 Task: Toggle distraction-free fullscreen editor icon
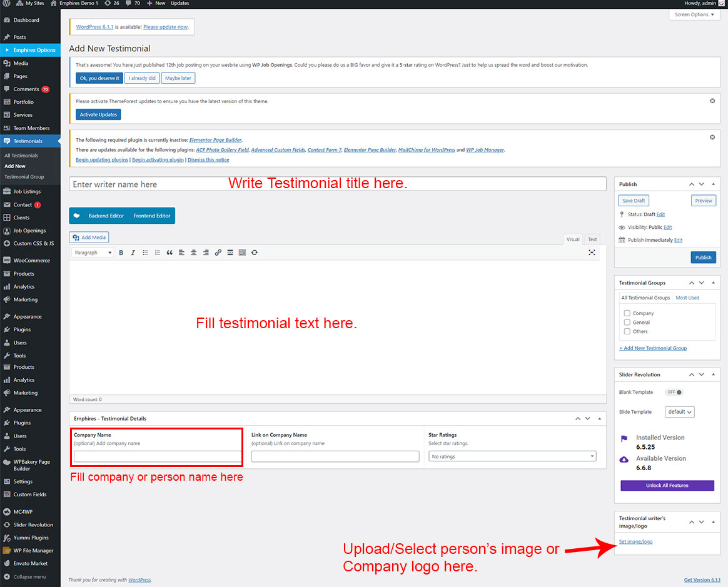592,253
